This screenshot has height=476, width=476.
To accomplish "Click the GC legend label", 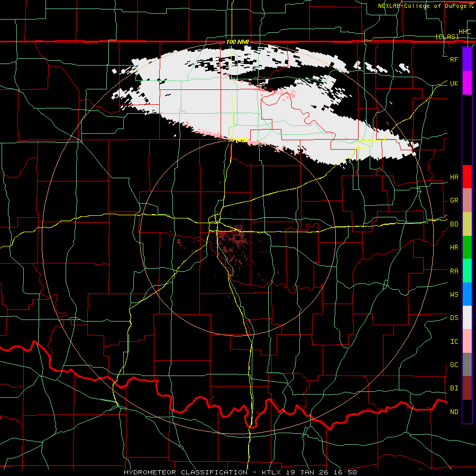I will pos(454,365).
